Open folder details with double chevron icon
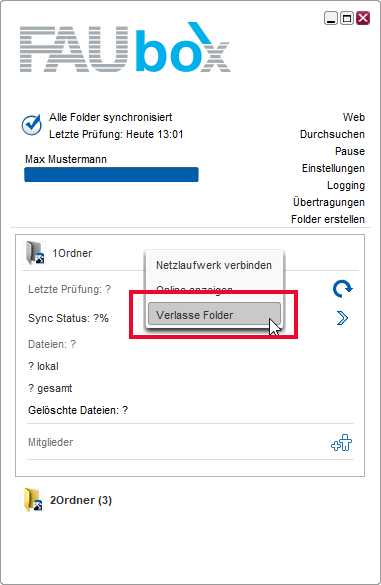The height and width of the screenshot is (585, 381). tap(342, 318)
